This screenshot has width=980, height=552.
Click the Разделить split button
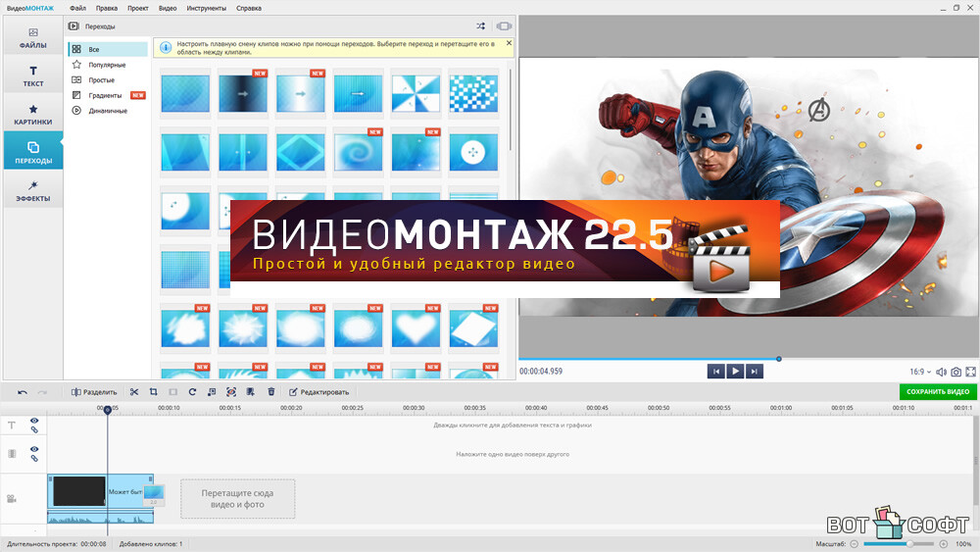(x=94, y=392)
